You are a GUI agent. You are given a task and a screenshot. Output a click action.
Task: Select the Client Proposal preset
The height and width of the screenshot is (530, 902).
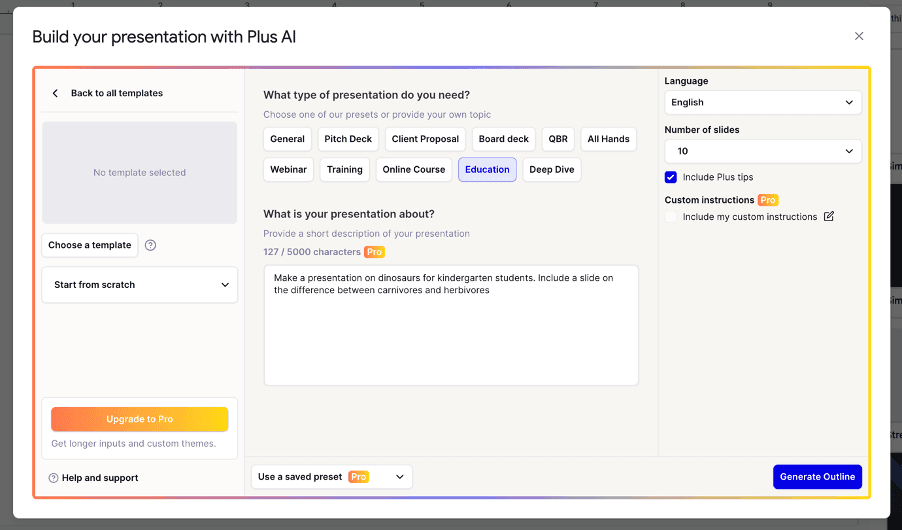(x=425, y=139)
